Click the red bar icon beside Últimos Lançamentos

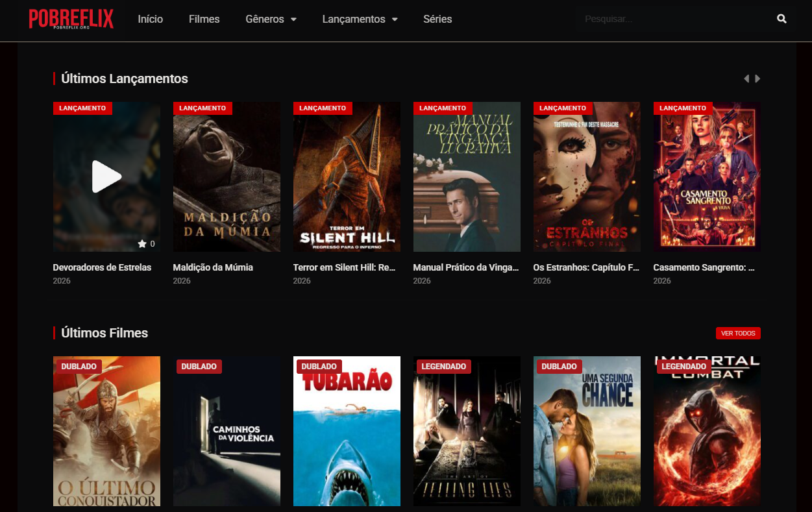(x=54, y=78)
